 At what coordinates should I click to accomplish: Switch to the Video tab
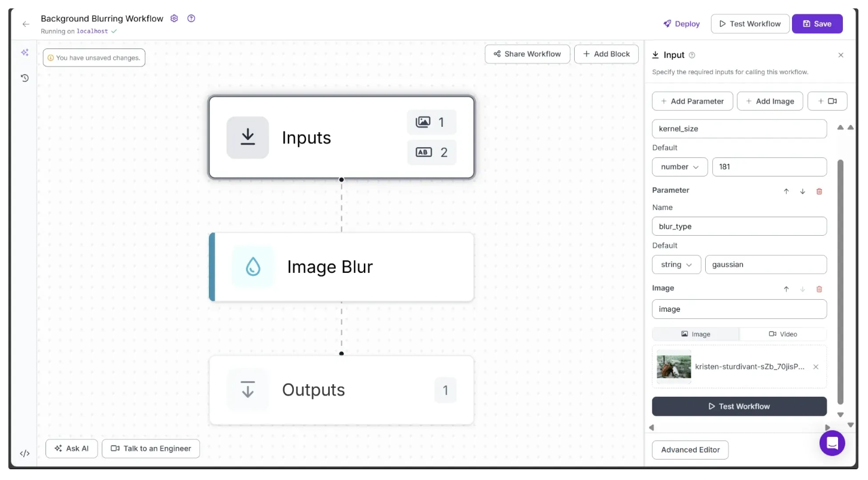coord(783,334)
